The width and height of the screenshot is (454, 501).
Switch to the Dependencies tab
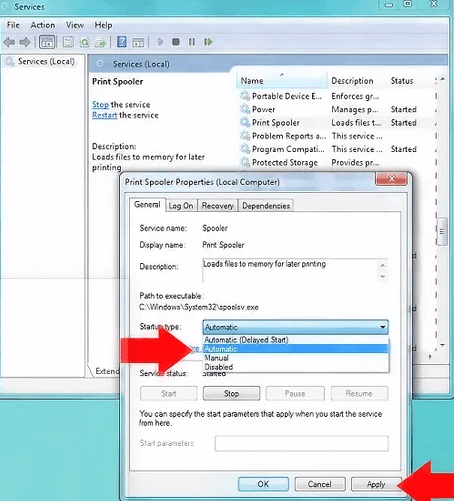coord(266,206)
